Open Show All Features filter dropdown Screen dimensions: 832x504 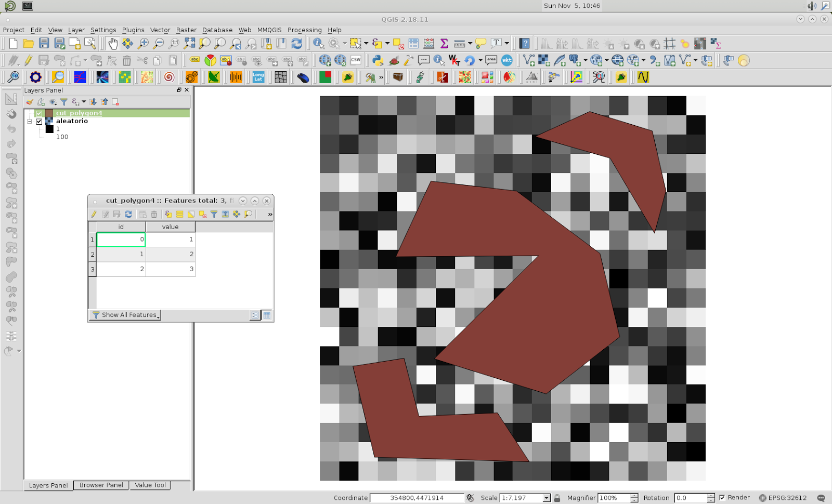[125, 315]
